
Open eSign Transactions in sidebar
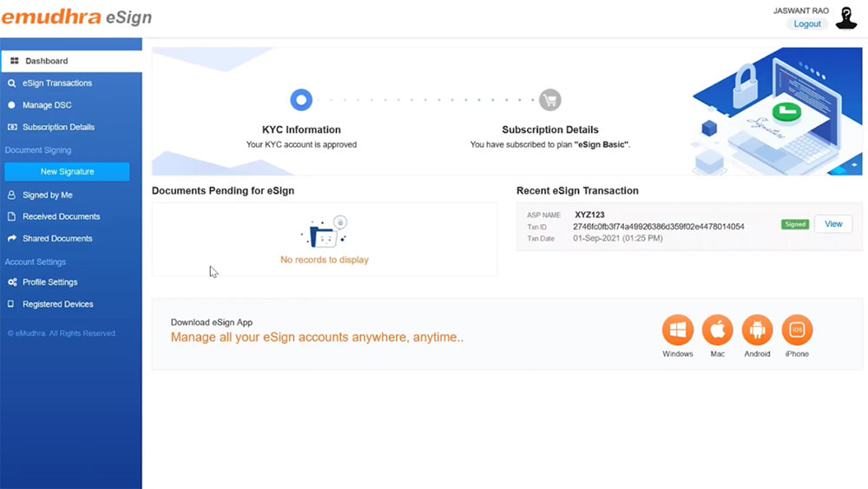click(x=57, y=83)
